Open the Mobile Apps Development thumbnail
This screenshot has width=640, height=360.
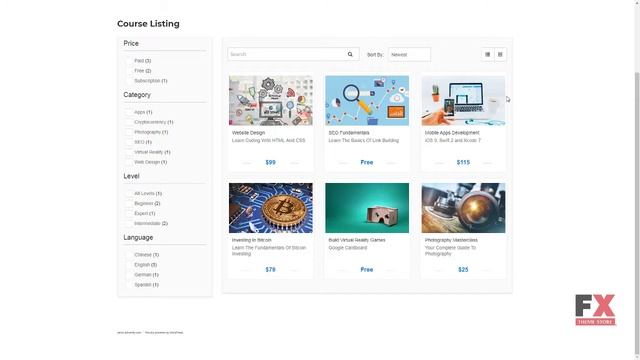click(x=463, y=100)
